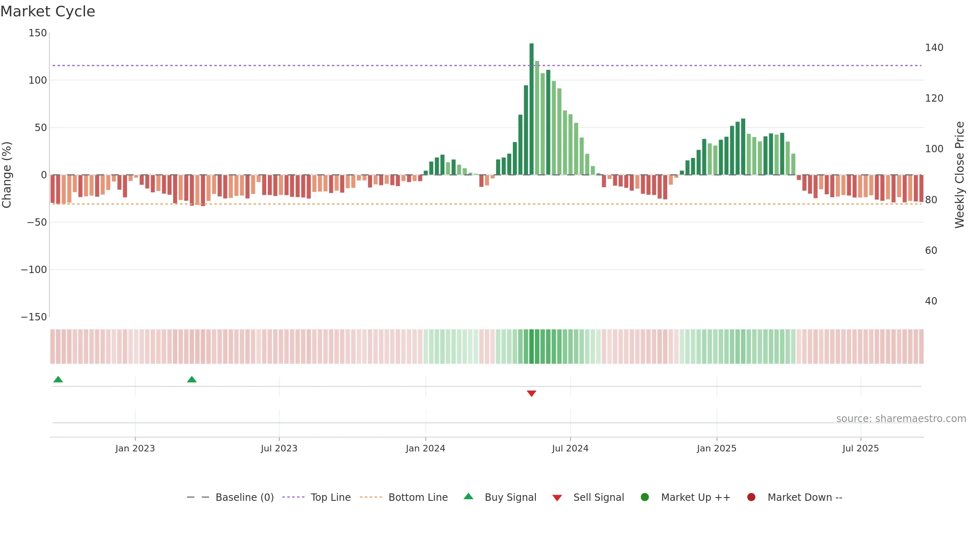Click the 140 right axis tick label
Screen dimensions: 980x551
click(934, 48)
